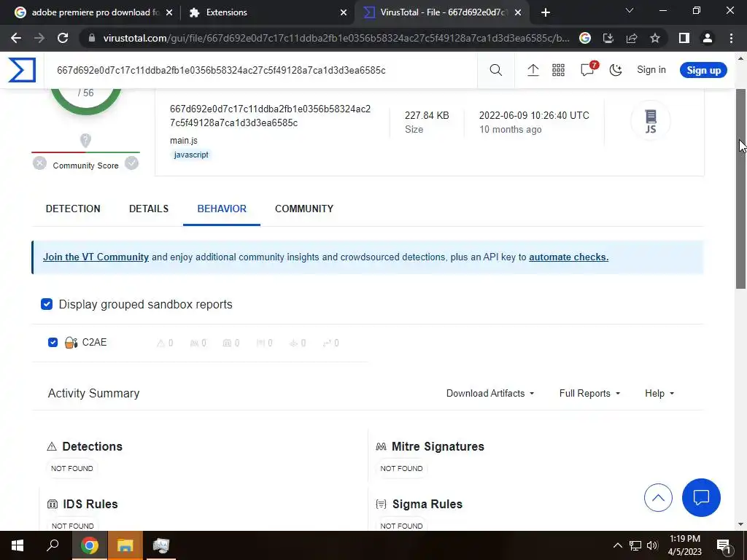Viewport: 747px width, 560px height.
Task: Expand the Help dropdown
Action: tap(659, 393)
